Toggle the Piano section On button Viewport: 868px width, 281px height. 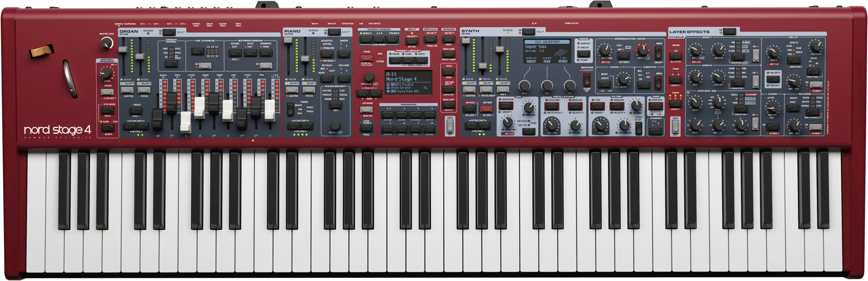click(334, 32)
